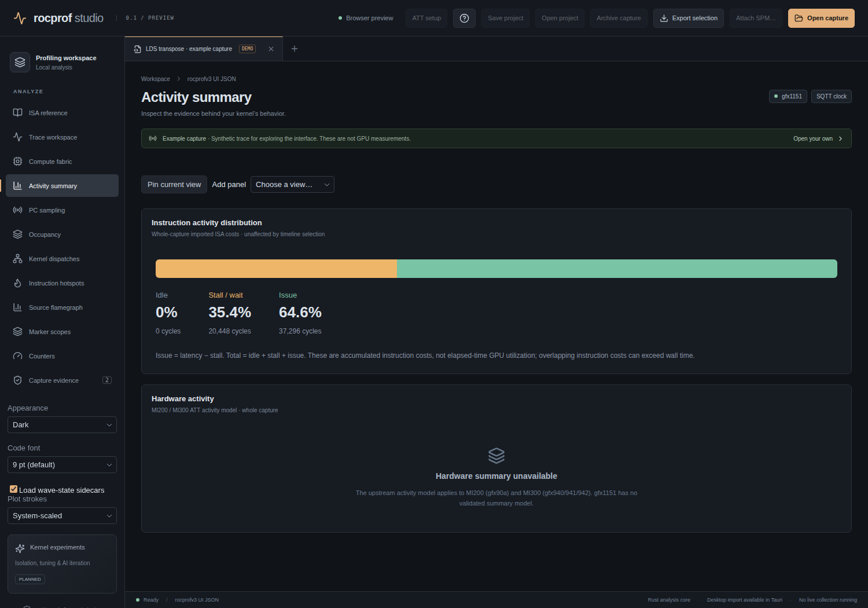Click the SQTT clock badge

point(832,97)
